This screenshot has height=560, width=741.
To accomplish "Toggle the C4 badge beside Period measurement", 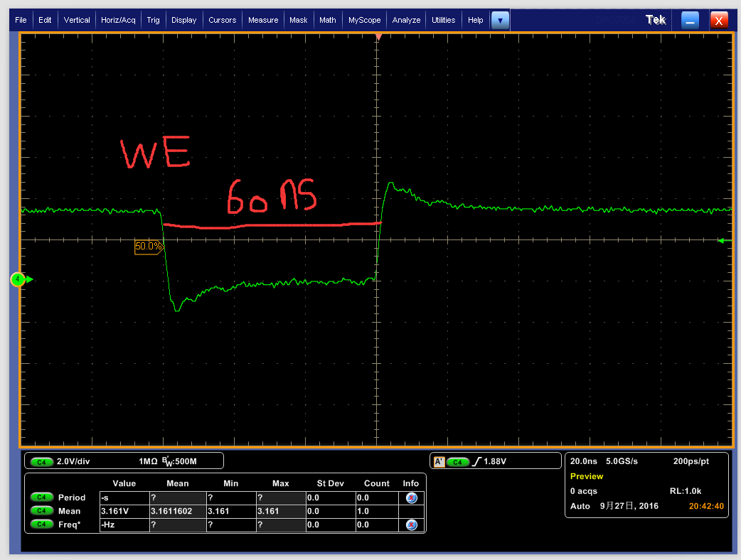I will click(43, 497).
